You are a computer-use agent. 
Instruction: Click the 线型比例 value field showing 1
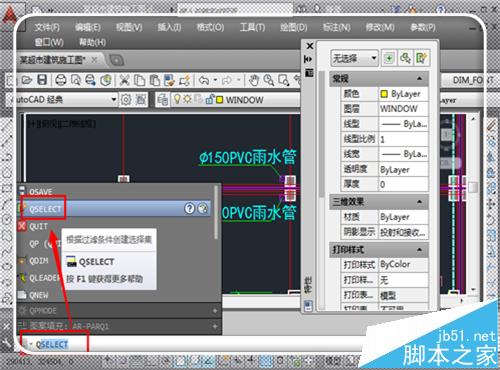[403, 139]
